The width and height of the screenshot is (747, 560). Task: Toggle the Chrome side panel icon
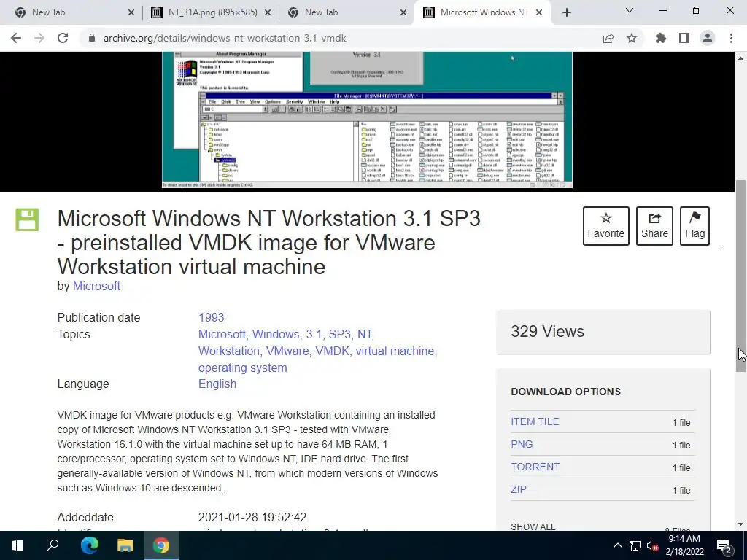tap(684, 38)
